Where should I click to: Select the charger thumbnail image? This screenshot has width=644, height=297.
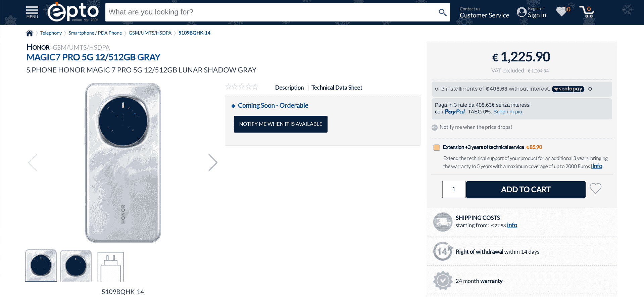point(111,266)
